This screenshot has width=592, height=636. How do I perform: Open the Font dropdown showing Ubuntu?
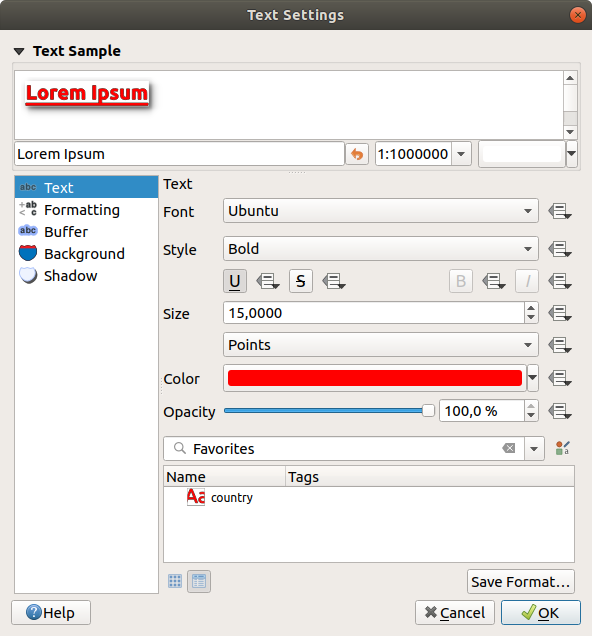pyautogui.click(x=381, y=211)
